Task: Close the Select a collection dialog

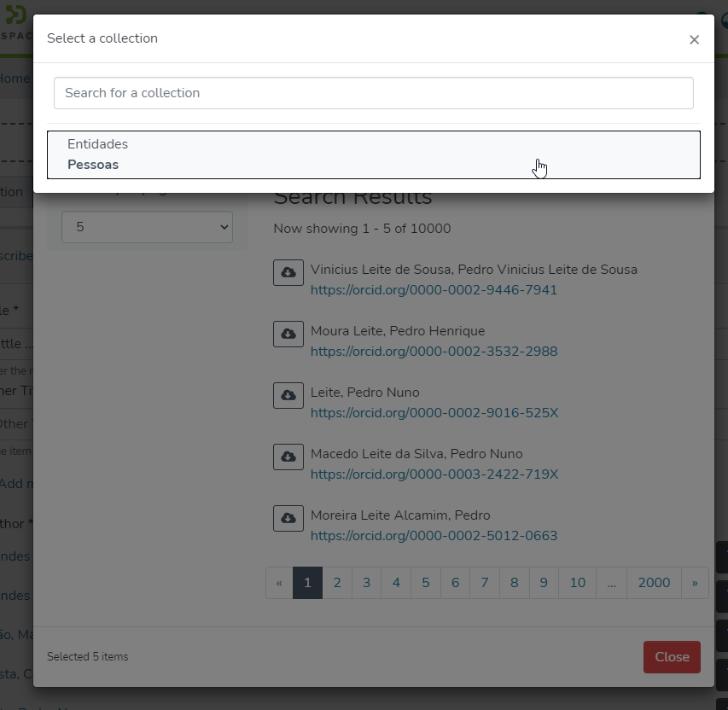Action: (694, 40)
